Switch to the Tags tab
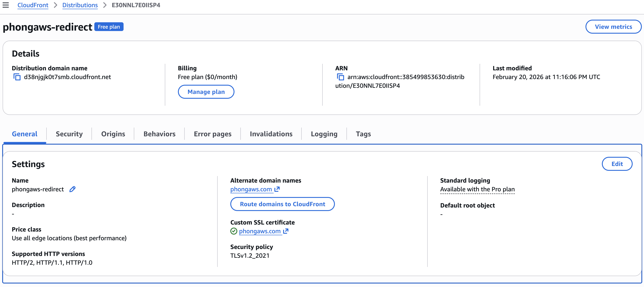Image resolution: width=644 pixels, height=287 pixels. tap(363, 134)
